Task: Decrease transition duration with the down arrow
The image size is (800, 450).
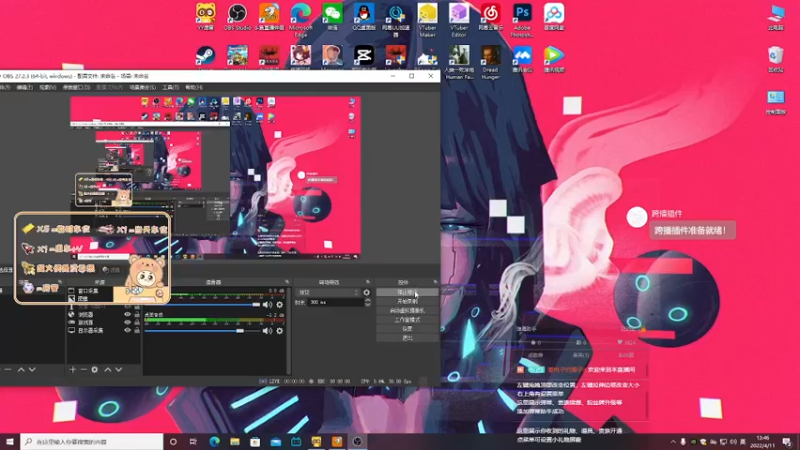Action: click(367, 305)
